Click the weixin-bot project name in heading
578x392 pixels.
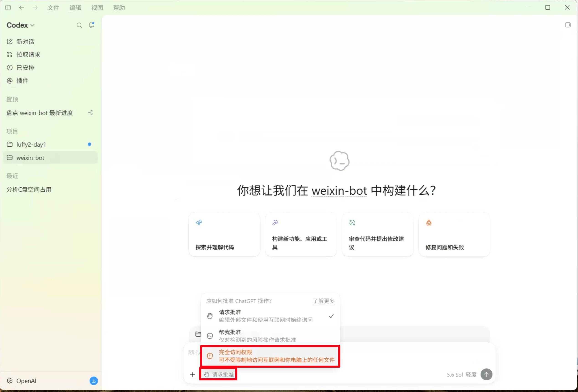[339, 191]
